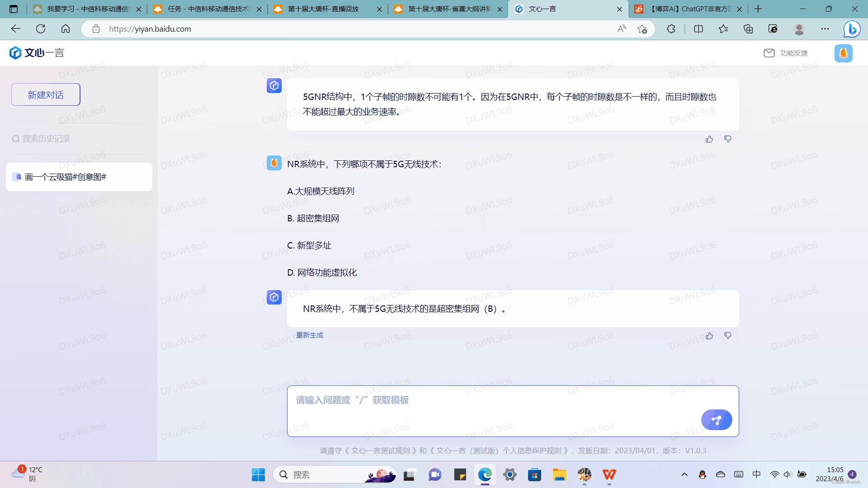Open Windows taskbar search box
Viewport: 868px width, 488px height.
[335, 474]
